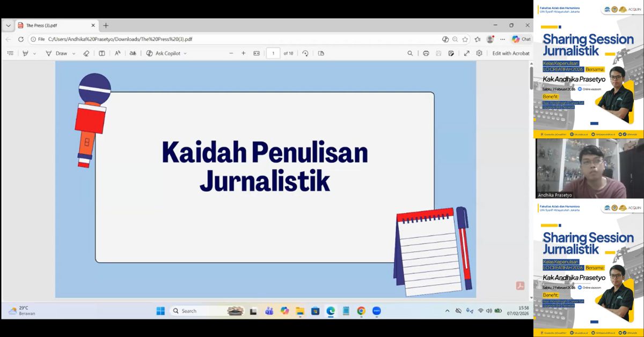Click Edit with Acrobat

click(x=510, y=53)
